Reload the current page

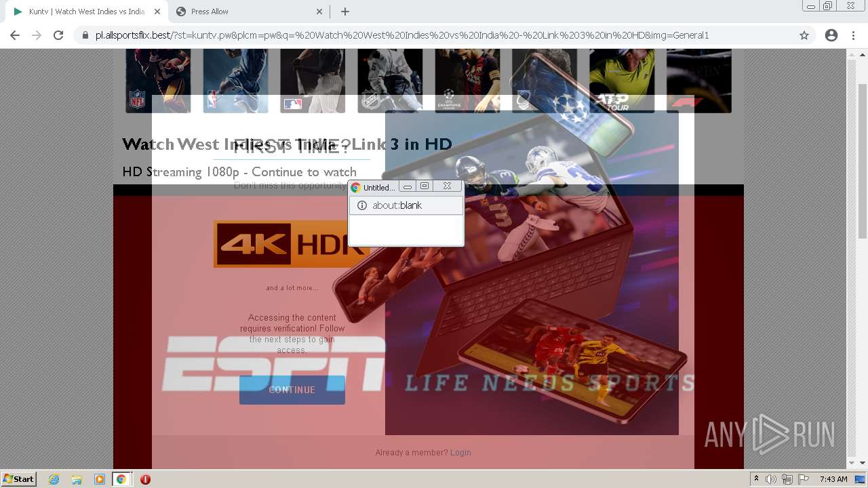pyautogui.click(x=58, y=35)
